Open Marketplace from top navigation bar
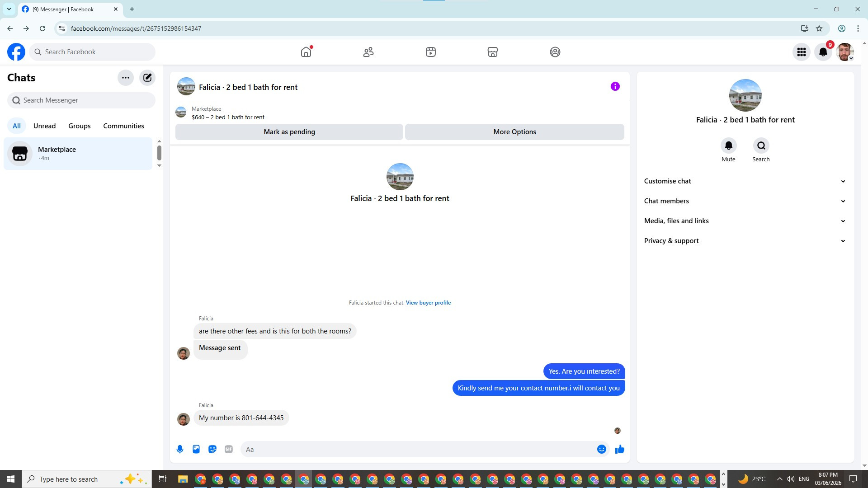 click(493, 52)
